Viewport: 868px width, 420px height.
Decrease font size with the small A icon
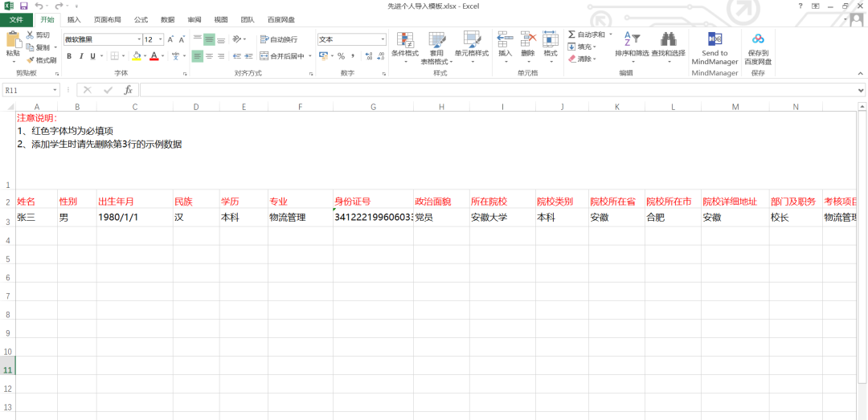tap(182, 39)
